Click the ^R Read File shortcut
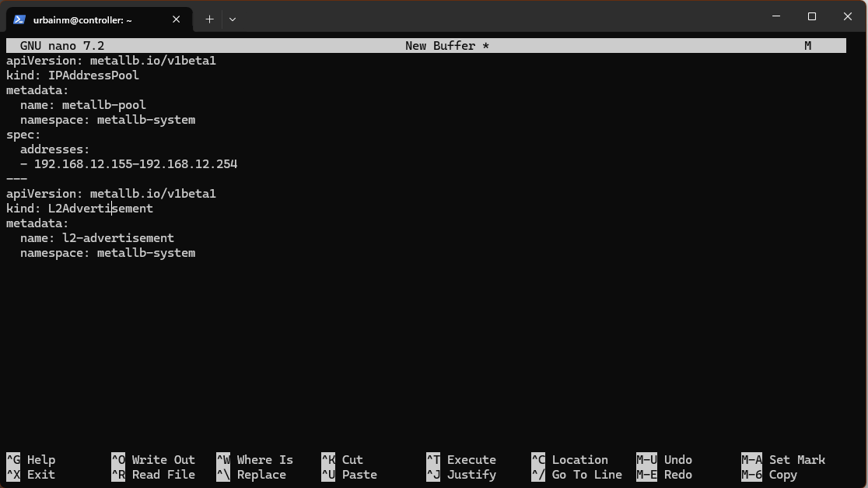 [153, 475]
